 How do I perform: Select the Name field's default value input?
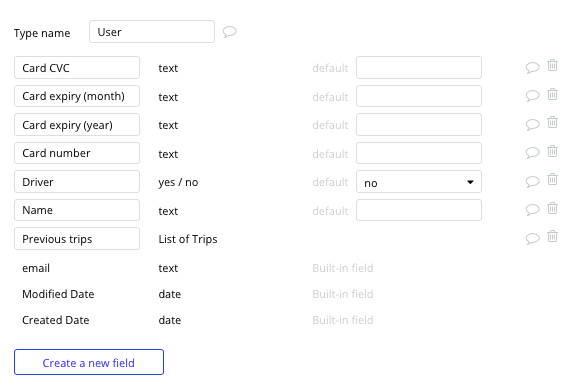[x=419, y=210]
